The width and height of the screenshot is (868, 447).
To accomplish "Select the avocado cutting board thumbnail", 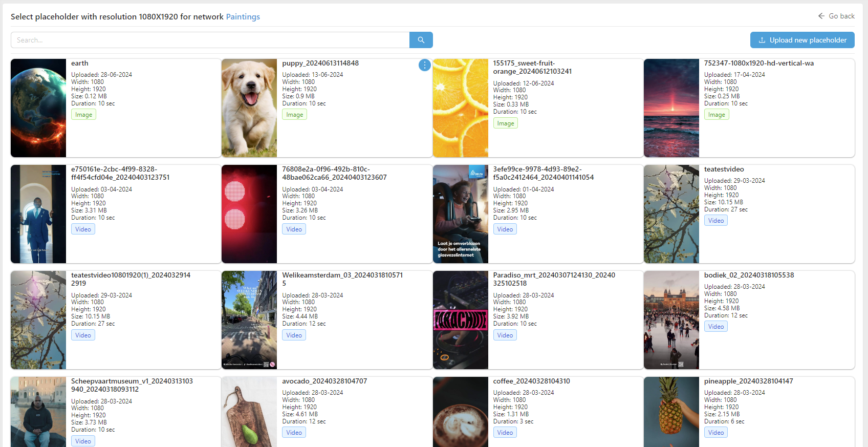I will pyautogui.click(x=249, y=412).
